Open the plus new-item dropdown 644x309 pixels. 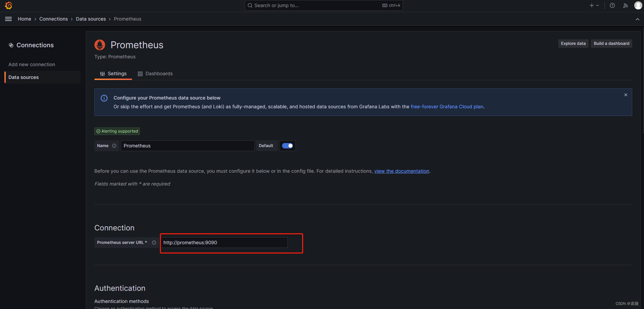coord(594,5)
